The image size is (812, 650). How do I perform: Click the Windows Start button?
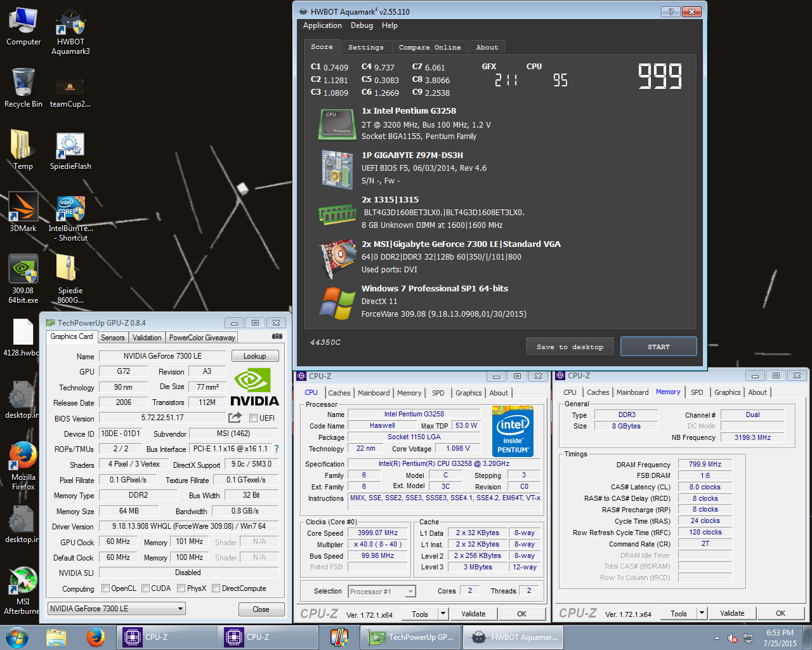point(16,637)
